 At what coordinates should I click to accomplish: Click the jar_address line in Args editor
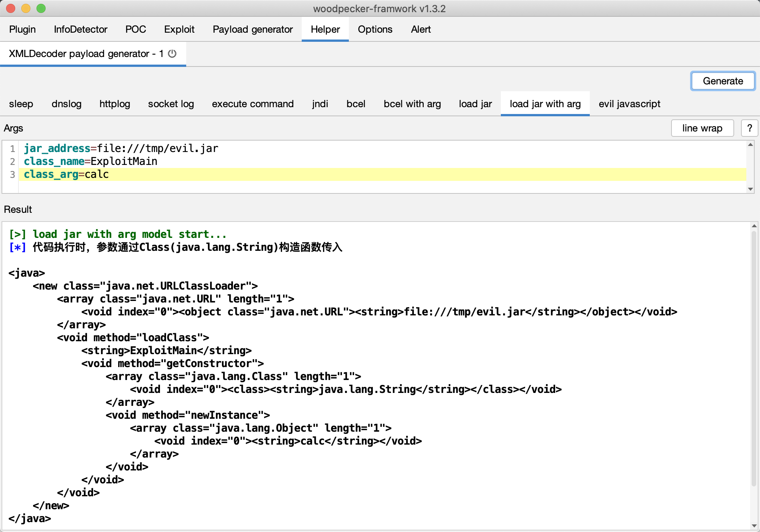coord(121,148)
